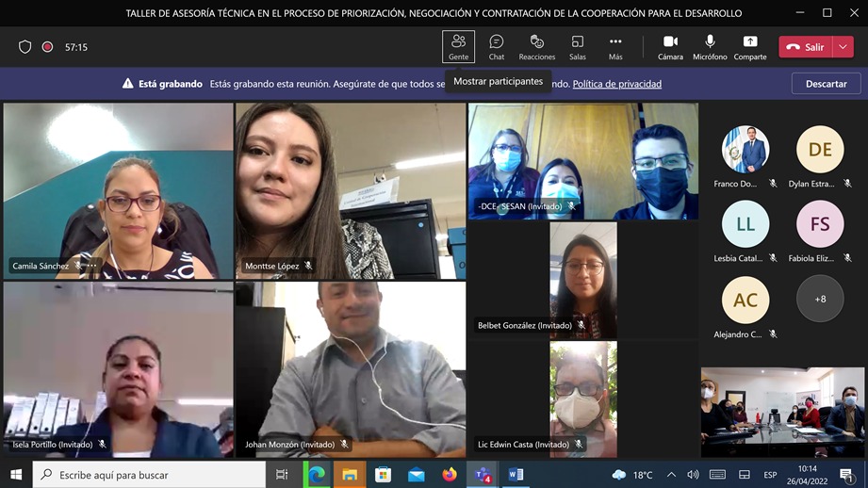This screenshot has width=868, height=488.
Task: Click the weather 18°C widget
Action: click(632, 475)
